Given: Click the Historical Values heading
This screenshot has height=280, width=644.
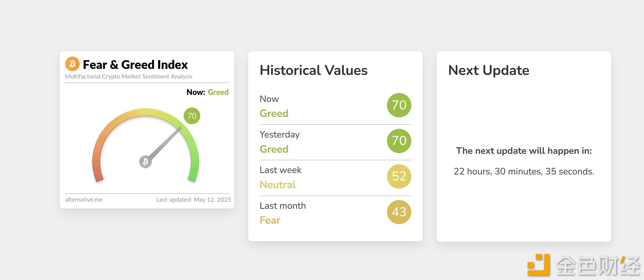Looking at the screenshot, I should pyautogui.click(x=313, y=70).
